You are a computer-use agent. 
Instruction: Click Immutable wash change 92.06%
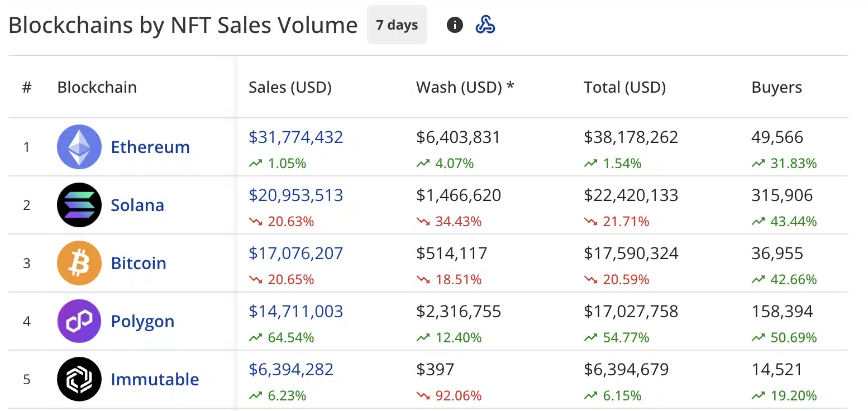point(458,396)
